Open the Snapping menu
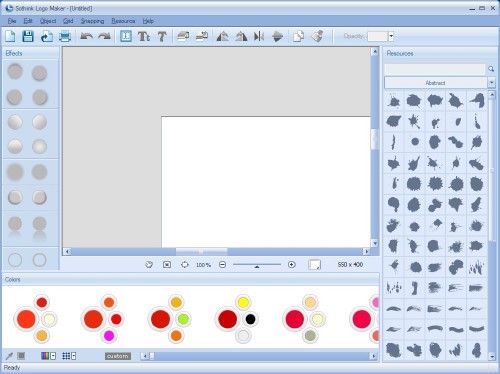Viewport: 500px width, 374px height. click(92, 21)
